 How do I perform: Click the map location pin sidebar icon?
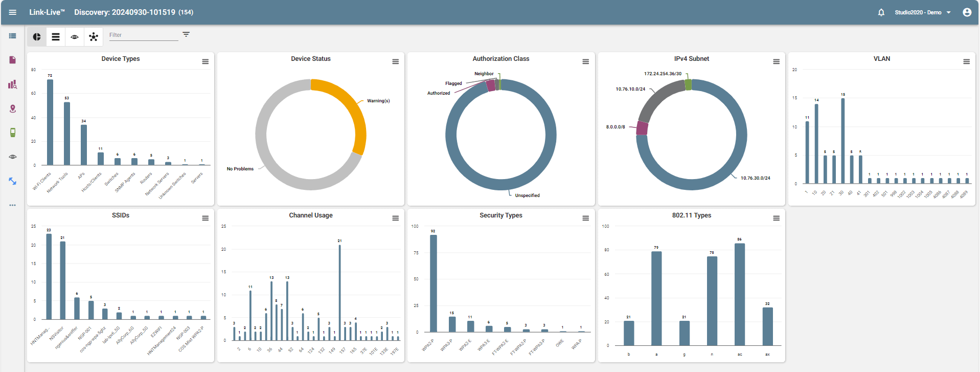12,108
